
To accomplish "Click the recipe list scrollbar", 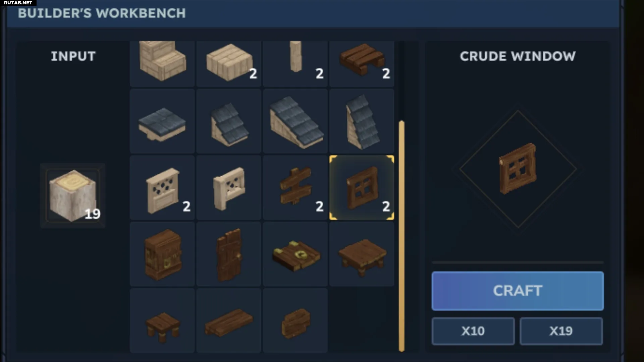I will (x=401, y=236).
